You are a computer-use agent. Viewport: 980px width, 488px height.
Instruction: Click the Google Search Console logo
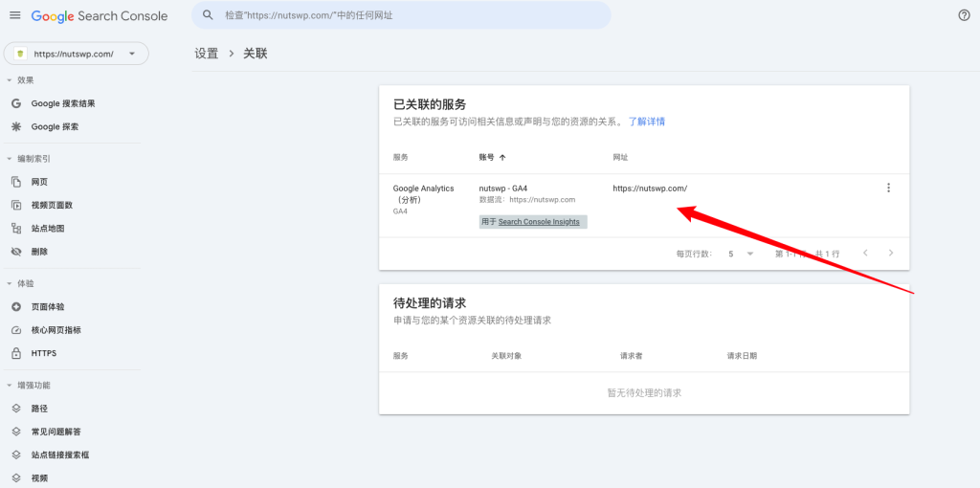pyautogui.click(x=100, y=16)
